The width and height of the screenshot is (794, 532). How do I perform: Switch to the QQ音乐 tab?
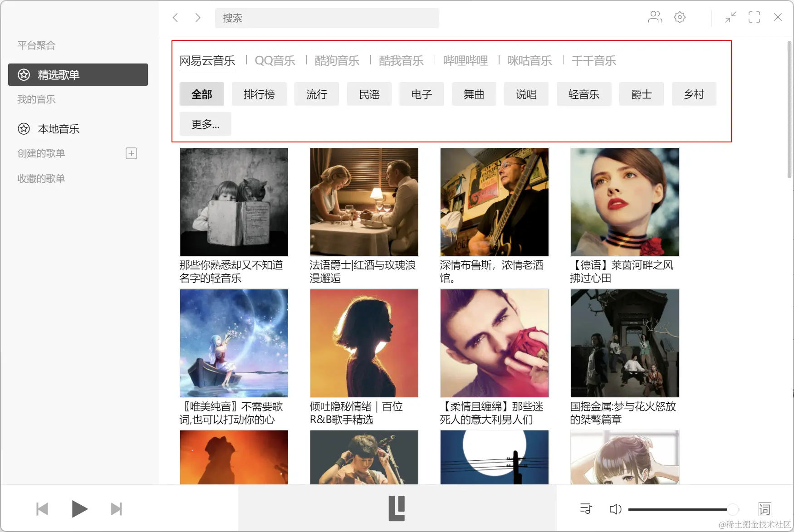275,61
